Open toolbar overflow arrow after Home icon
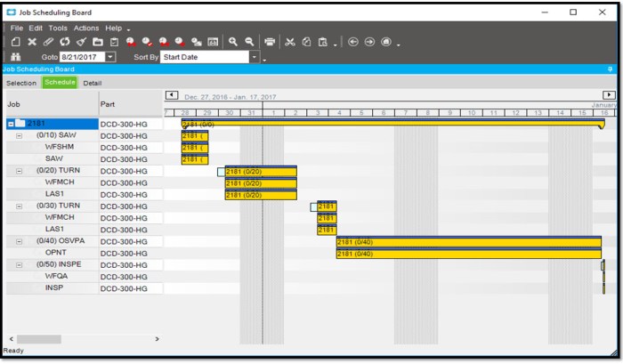Screen dimensions: 623x364 point(398,44)
